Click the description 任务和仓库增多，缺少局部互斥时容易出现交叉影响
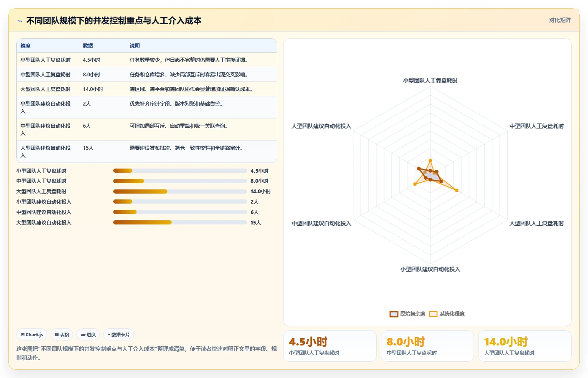 pyautogui.click(x=190, y=75)
